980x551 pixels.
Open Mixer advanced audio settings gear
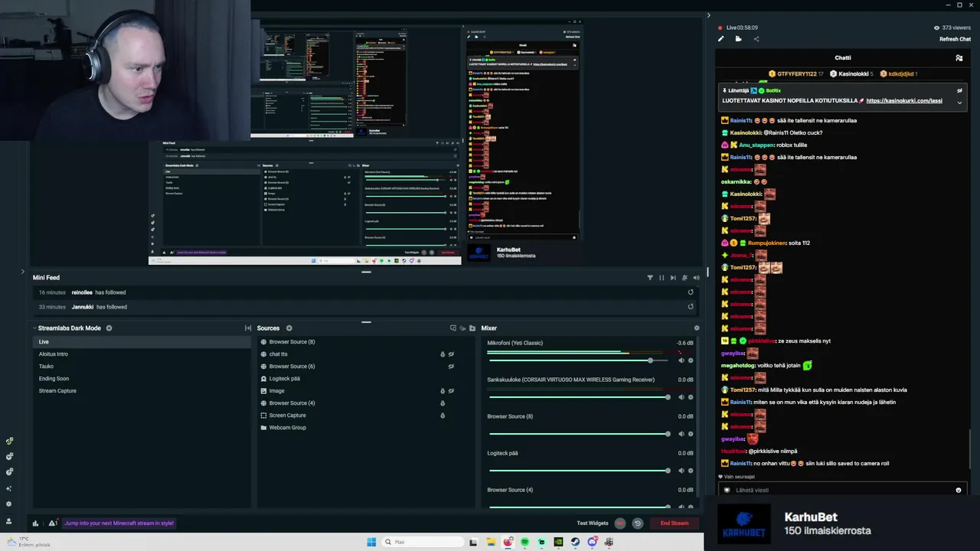(696, 328)
